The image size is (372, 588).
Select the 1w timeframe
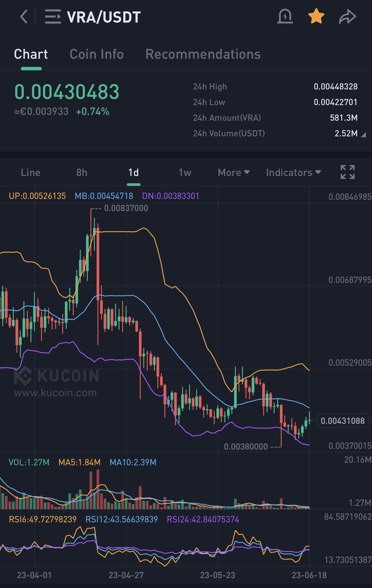(x=185, y=173)
